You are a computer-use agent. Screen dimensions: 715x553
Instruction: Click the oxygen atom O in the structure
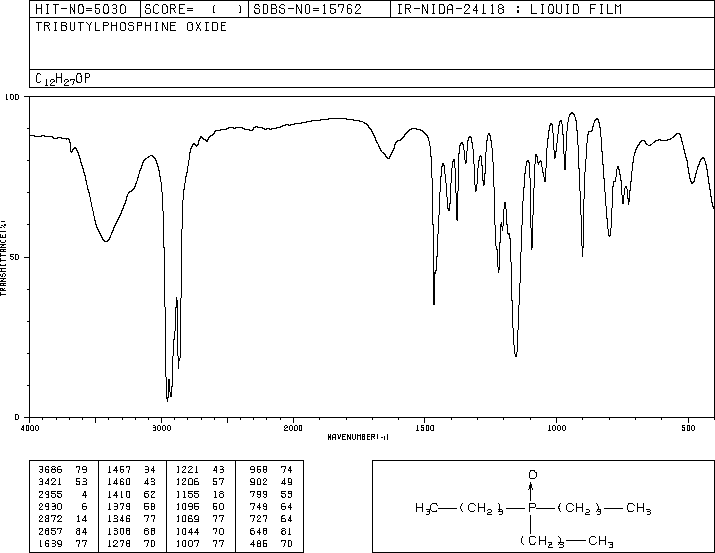click(x=532, y=475)
